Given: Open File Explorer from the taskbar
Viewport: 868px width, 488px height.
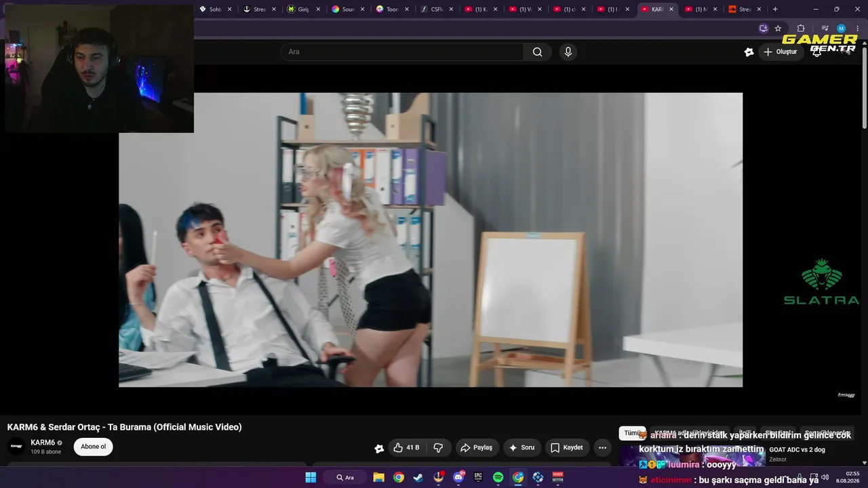Looking at the screenshot, I should click(378, 477).
